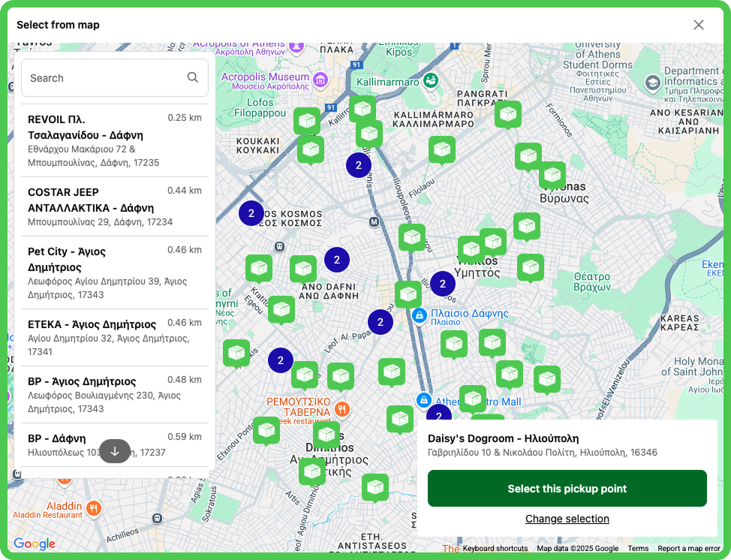Click the scroll-down arrow button in list

[115, 451]
